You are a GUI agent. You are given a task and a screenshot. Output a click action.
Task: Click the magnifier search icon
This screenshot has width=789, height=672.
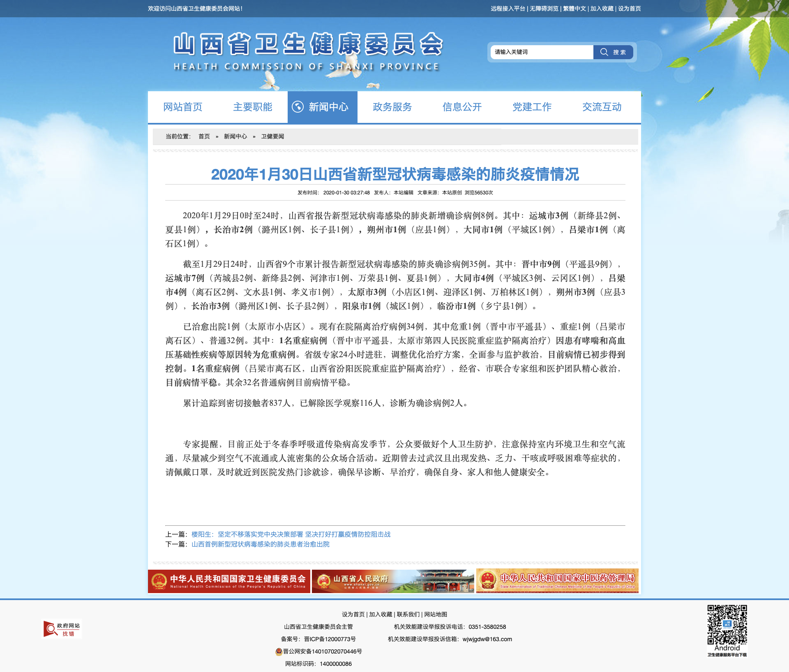pyautogui.click(x=604, y=52)
